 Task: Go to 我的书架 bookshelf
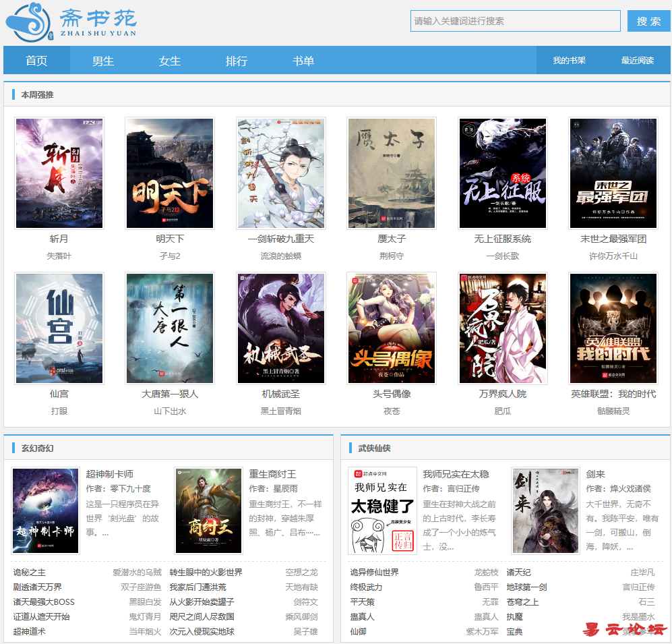point(569,61)
